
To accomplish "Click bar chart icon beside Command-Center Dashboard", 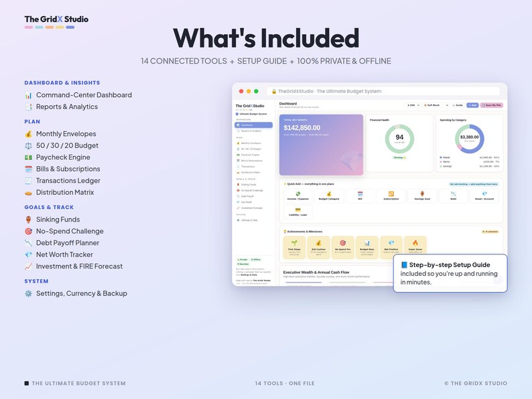I will [29, 95].
